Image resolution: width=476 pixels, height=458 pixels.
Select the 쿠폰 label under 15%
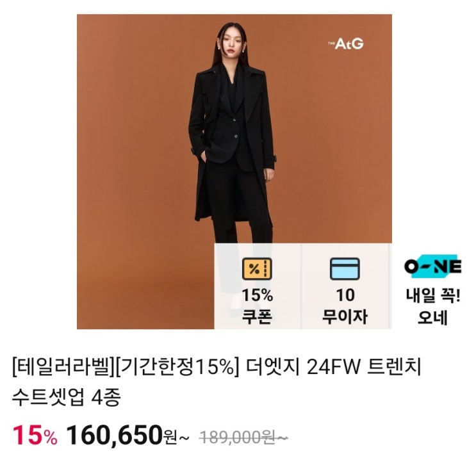257,316
